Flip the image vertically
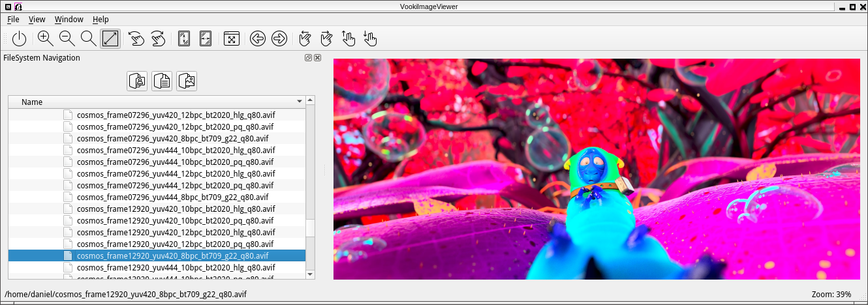 [x=184, y=39]
